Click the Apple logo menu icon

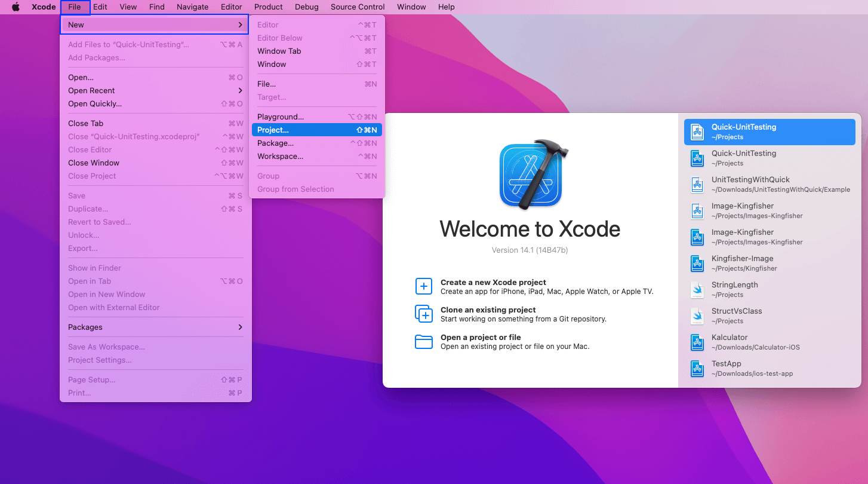tap(16, 7)
